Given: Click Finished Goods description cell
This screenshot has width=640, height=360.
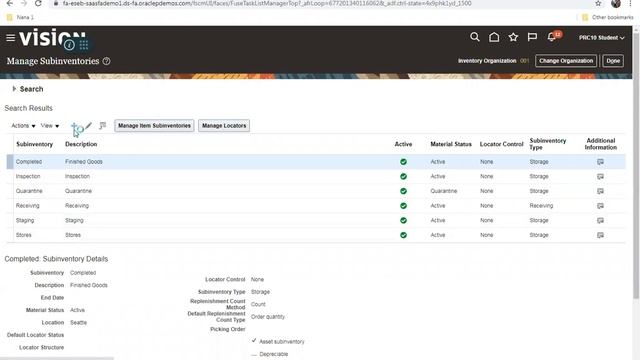Looking at the screenshot, I should (84, 162).
